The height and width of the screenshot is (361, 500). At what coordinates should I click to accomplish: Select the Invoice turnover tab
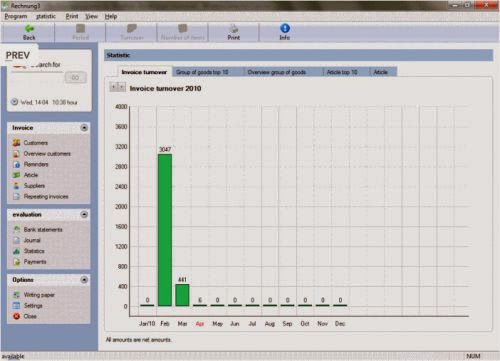coord(144,72)
